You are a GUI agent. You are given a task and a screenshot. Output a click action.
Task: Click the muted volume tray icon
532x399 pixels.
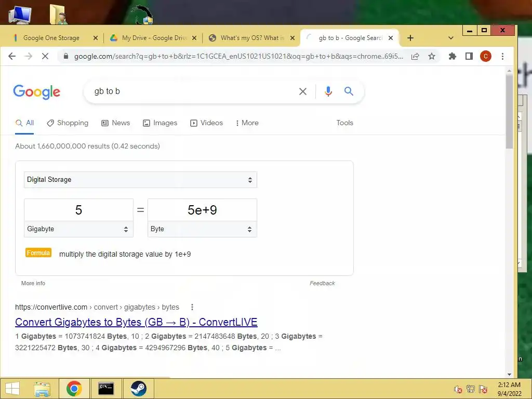(458, 390)
